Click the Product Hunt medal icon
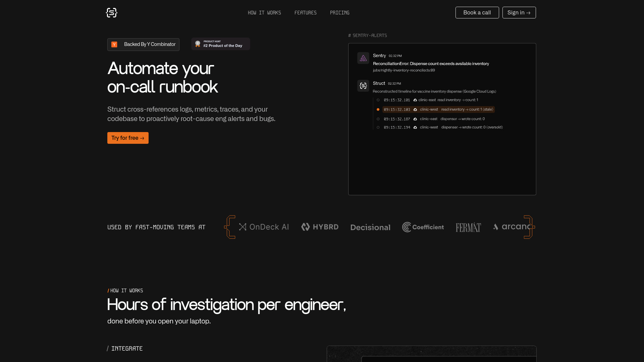Screen dimensions: 644x362 [x=198, y=44]
